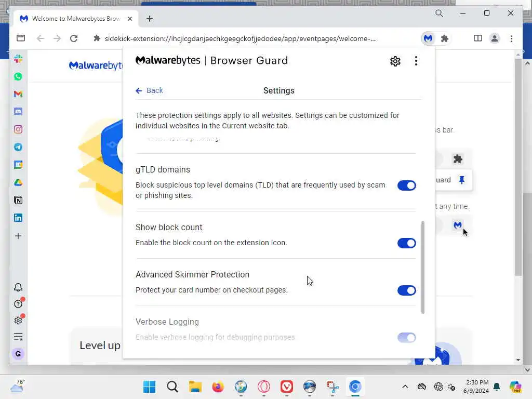532x399 pixels.
Task: Open sessions list icon in sidebar
Action: (18, 337)
